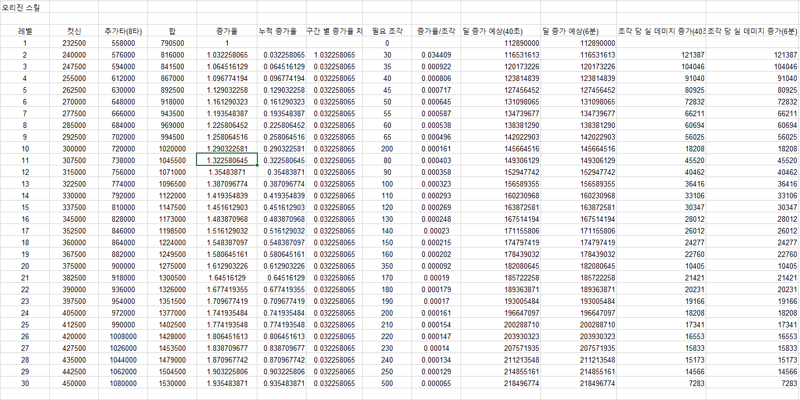Select the cell with value 1020000

click(x=172, y=148)
